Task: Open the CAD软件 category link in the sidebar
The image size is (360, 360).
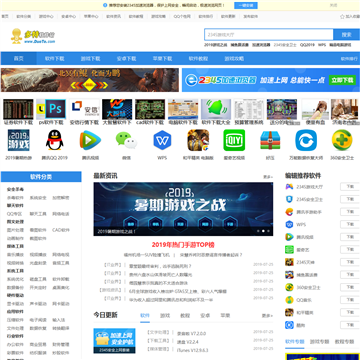Action: (x=61, y=230)
